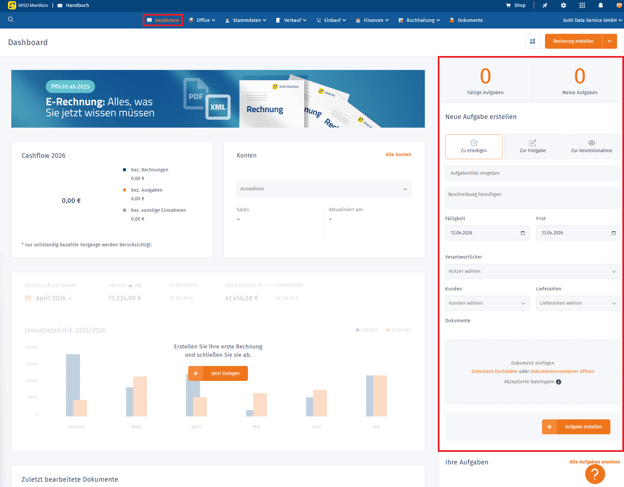Open calendar picker in Fälligkeit field
624x487 pixels.
[x=522, y=233]
